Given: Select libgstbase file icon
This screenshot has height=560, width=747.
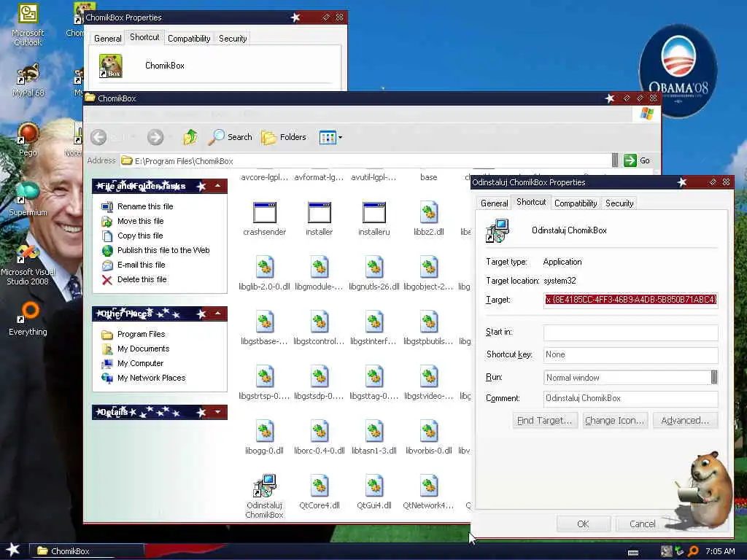Looking at the screenshot, I should coord(264,328).
